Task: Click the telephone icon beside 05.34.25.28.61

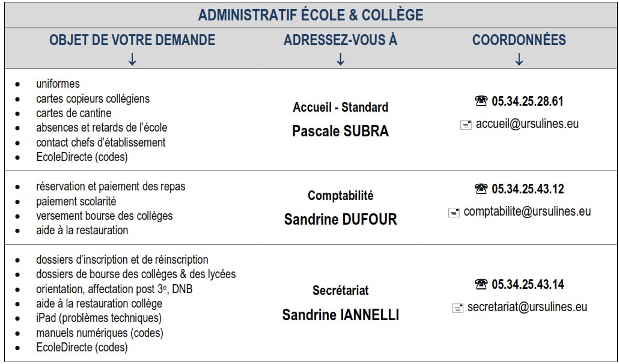Action: coord(481,102)
